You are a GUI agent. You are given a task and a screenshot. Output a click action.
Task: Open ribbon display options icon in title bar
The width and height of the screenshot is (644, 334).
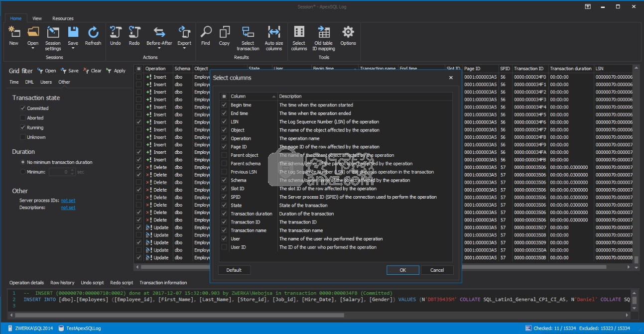(588, 6)
